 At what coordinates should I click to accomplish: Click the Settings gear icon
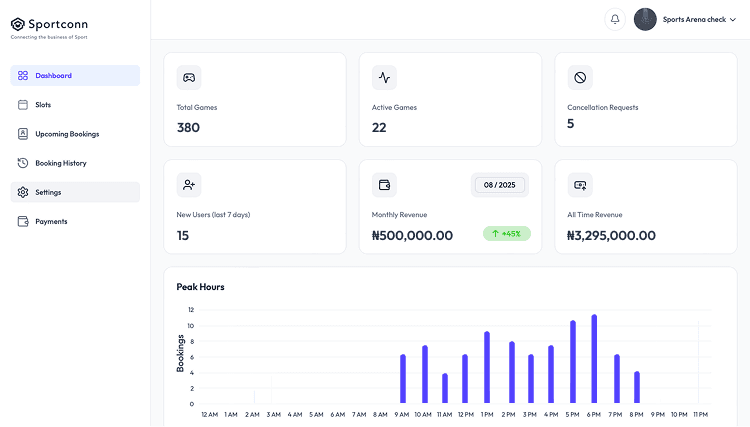pos(23,192)
